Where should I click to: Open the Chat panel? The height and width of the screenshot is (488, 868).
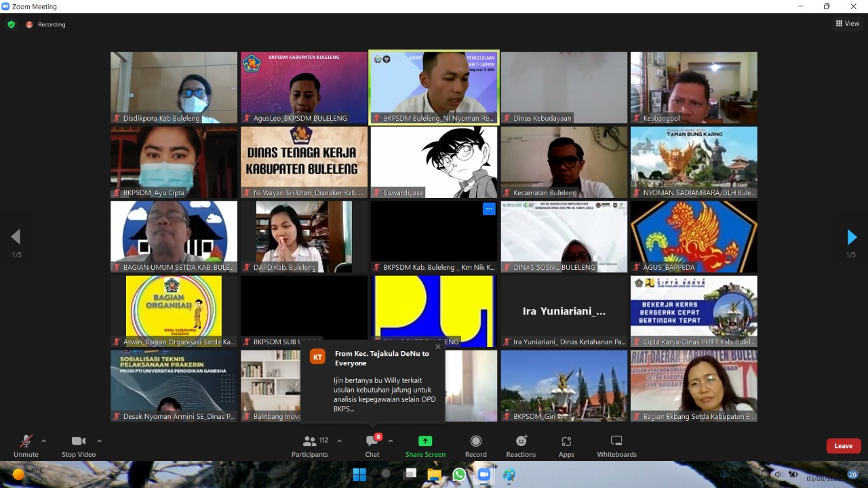click(372, 446)
